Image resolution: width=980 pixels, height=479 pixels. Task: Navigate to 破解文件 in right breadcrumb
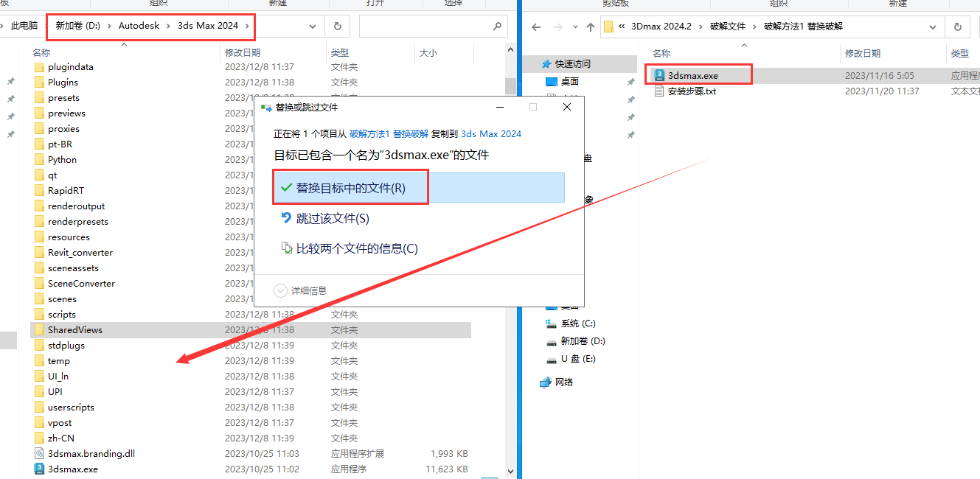(x=728, y=27)
